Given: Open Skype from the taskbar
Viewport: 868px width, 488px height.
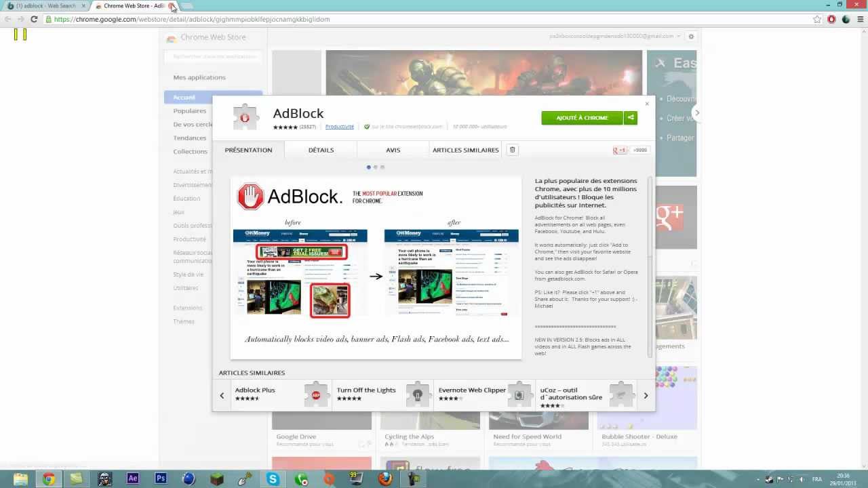Looking at the screenshot, I should tap(273, 479).
